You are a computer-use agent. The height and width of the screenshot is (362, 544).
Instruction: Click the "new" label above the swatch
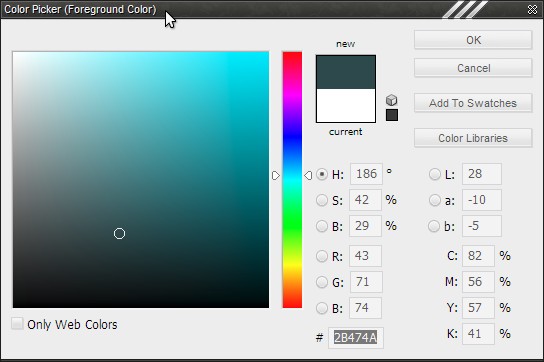346,44
